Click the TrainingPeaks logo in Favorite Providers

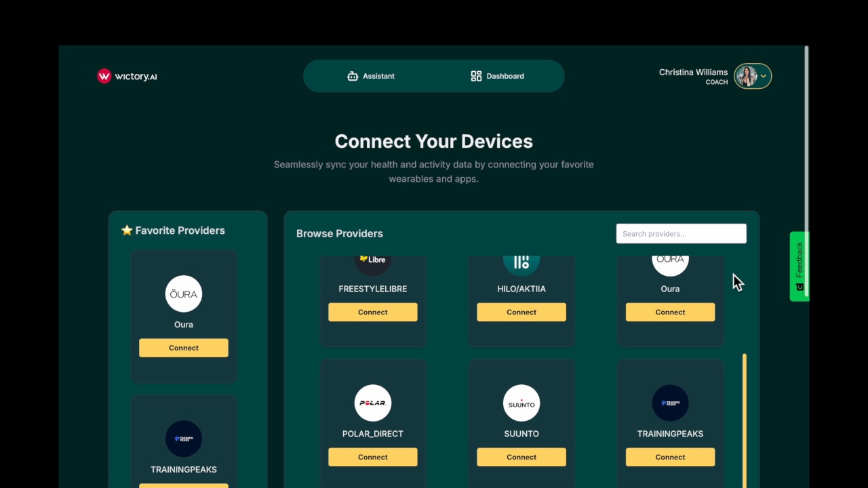184,439
